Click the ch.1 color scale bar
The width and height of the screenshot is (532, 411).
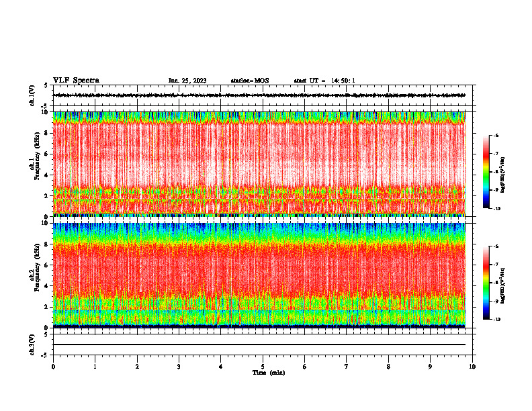pyautogui.click(x=486, y=172)
